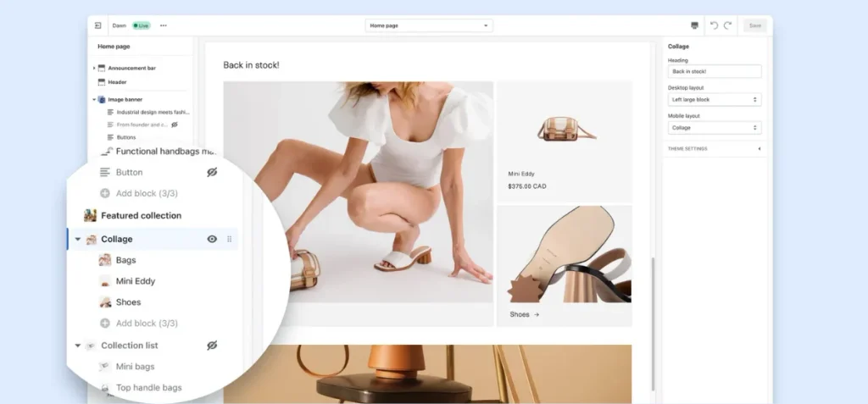Click the Collage section thumbnail icon
The height and width of the screenshot is (404, 868).
(x=92, y=239)
